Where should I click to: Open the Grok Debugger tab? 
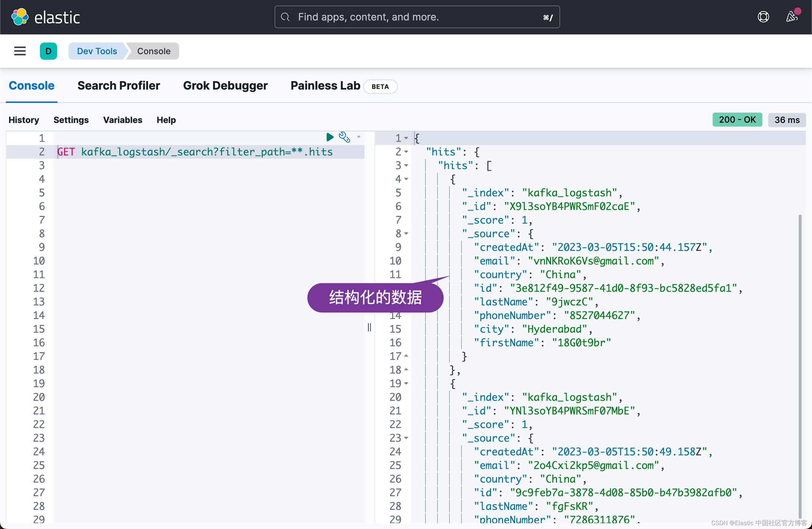pyautogui.click(x=225, y=86)
